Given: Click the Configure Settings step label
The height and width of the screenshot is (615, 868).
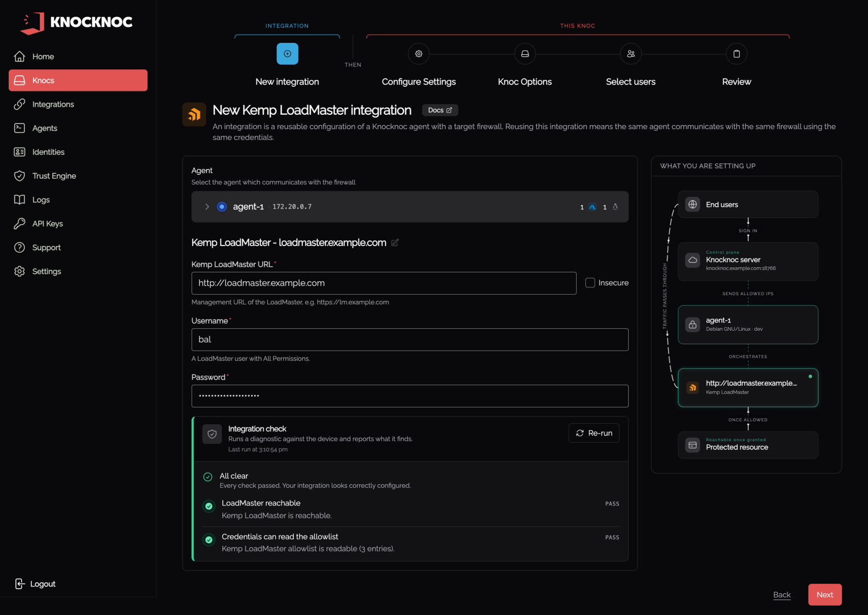Looking at the screenshot, I should 419,82.
